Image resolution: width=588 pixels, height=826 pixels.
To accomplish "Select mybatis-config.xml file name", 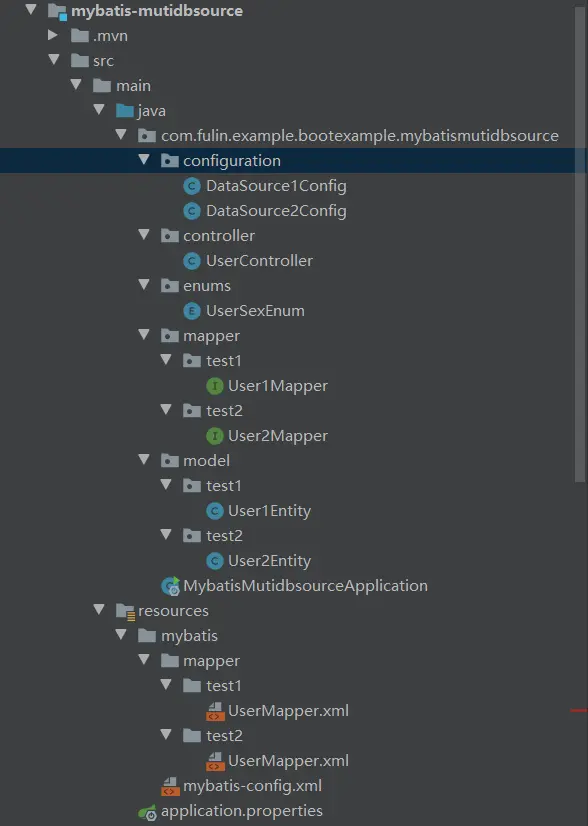I will (252, 786).
